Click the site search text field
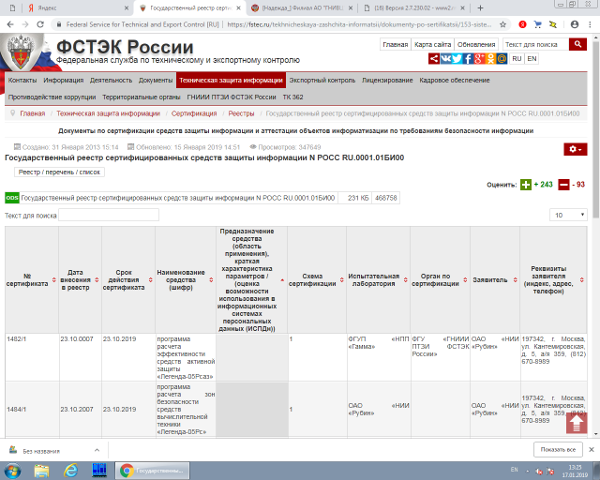Viewport: 600px width, 480px height. pos(535,44)
